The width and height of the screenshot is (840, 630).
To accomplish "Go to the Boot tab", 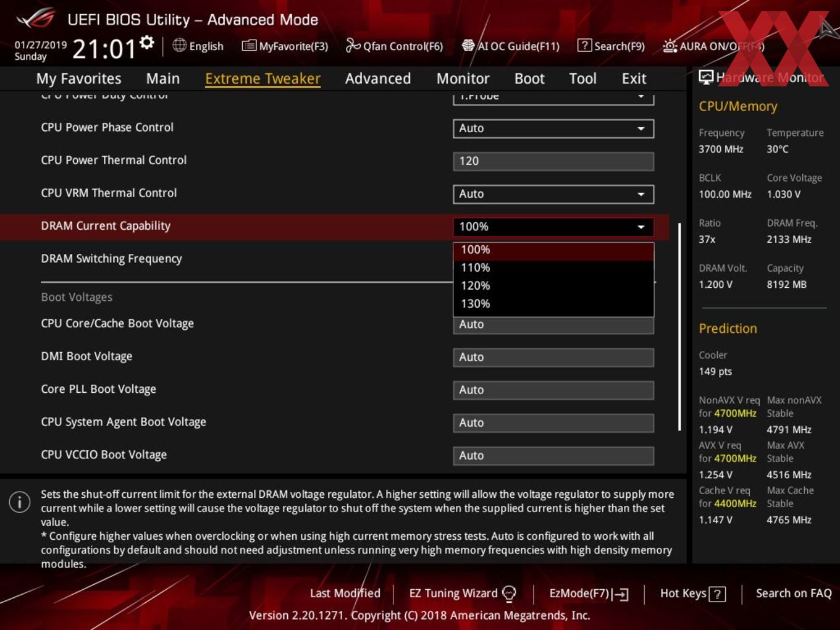I will tap(529, 78).
